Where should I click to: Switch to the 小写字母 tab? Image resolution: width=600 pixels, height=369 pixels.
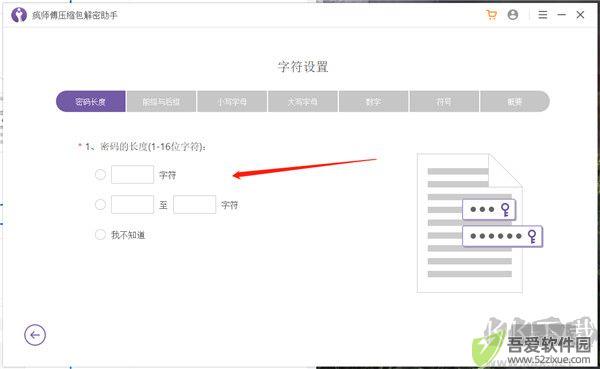tap(232, 101)
